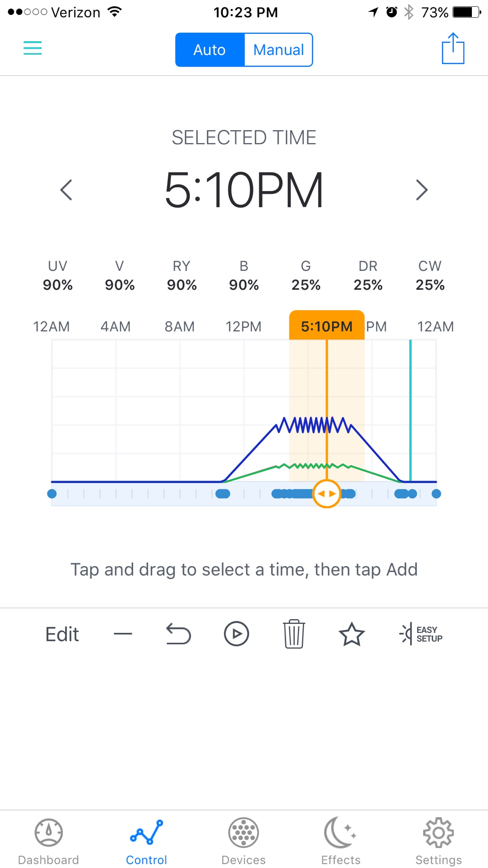Switch to Manual mode

pos(278,50)
